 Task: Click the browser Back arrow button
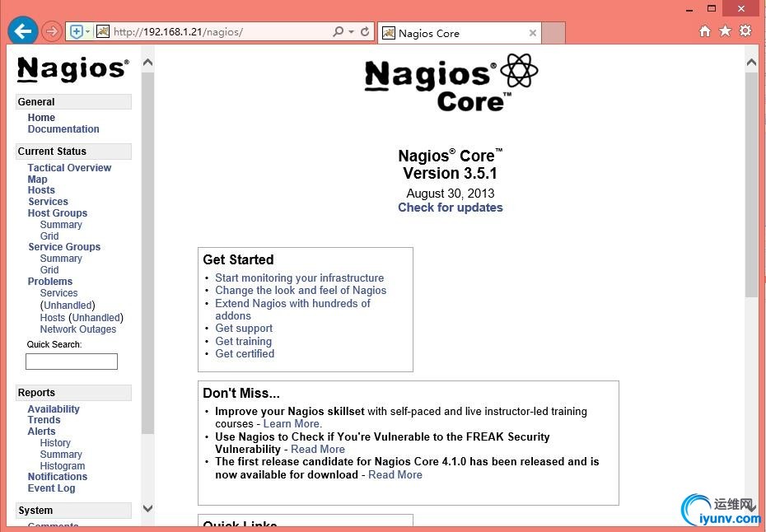(x=22, y=31)
